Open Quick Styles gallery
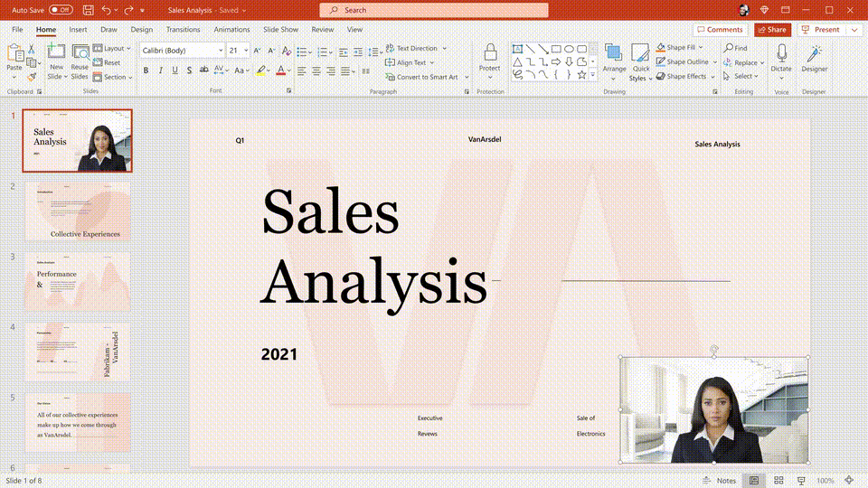Viewport: 868px width, 488px height. [640, 62]
